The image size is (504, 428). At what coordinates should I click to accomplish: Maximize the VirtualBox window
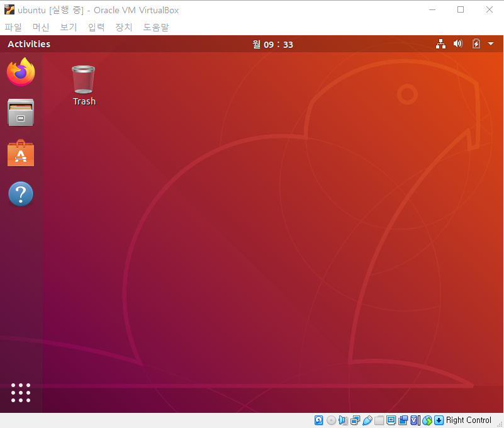pos(461,9)
